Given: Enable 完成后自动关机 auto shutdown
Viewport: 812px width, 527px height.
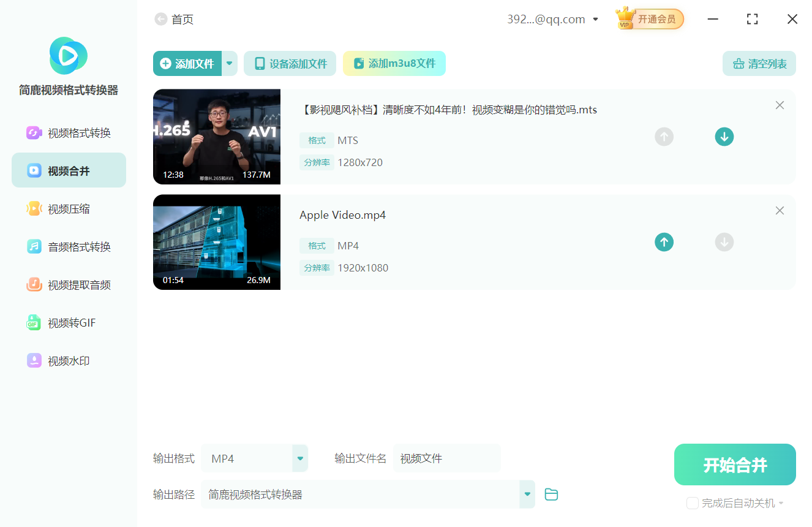Looking at the screenshot, I should coord(692,502).
